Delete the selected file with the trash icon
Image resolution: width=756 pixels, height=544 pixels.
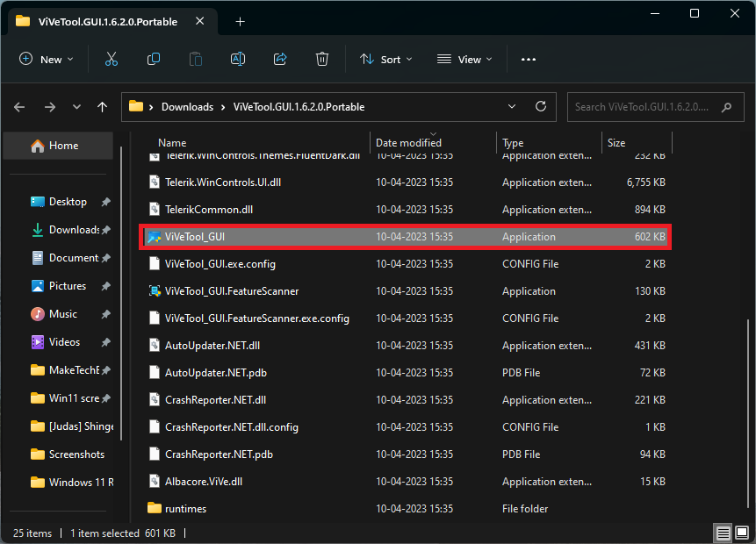(322, 59)
